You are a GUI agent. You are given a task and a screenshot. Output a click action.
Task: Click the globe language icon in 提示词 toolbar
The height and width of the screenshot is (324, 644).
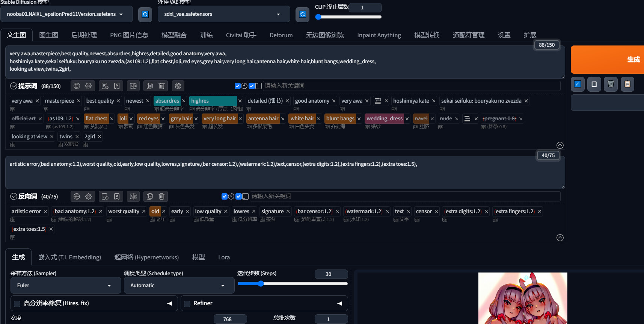coord(77,86)
